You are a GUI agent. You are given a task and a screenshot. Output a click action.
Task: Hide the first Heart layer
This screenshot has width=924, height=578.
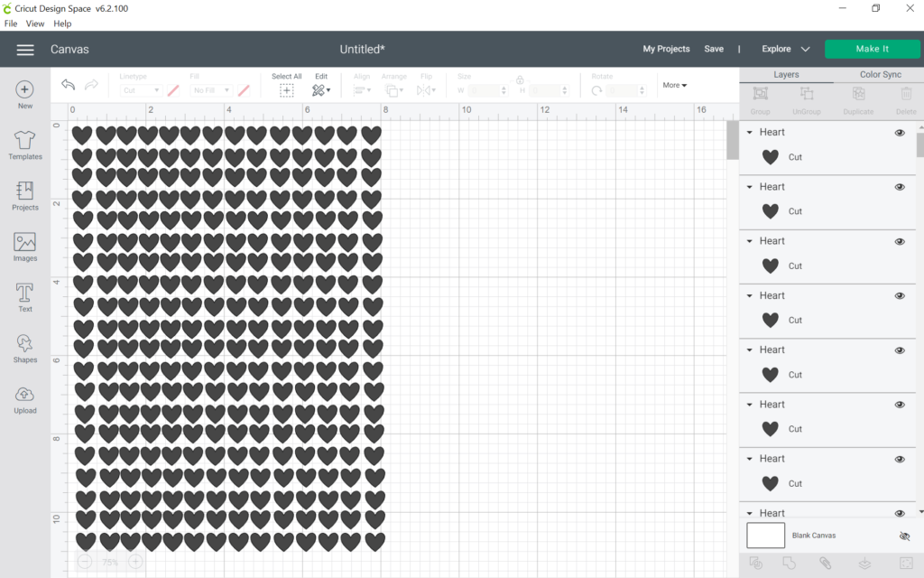[x=900, y=133]
